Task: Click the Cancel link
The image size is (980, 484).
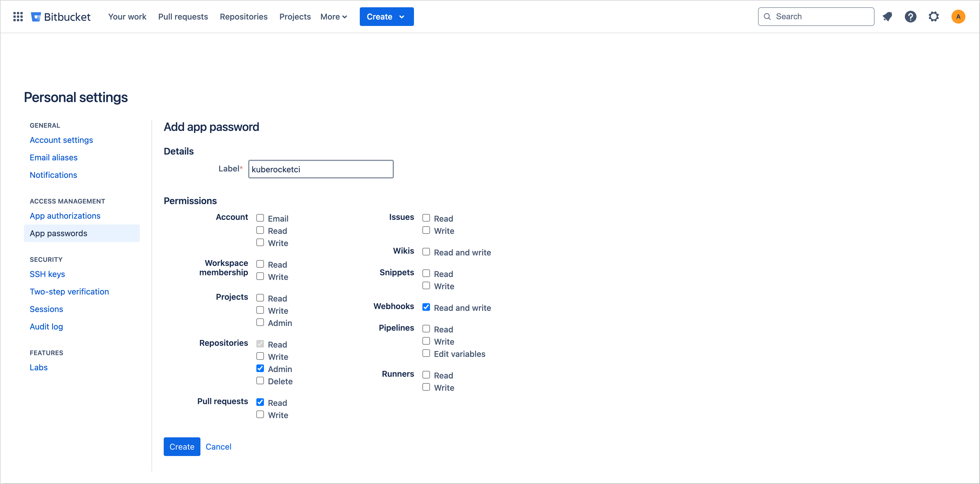Action: pos(218,446)
